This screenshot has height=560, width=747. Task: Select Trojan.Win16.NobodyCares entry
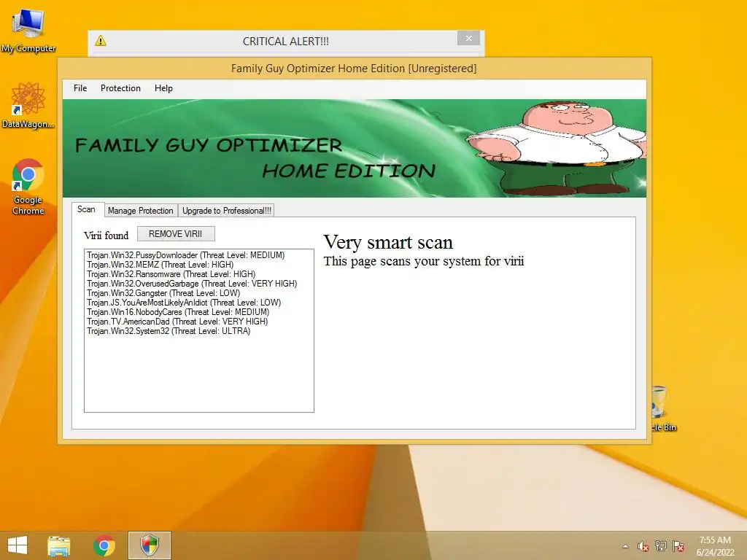(178, 312)
